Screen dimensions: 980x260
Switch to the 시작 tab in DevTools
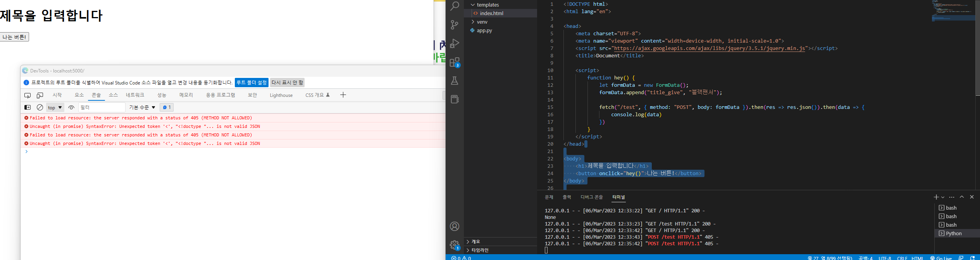pos(57,95)
